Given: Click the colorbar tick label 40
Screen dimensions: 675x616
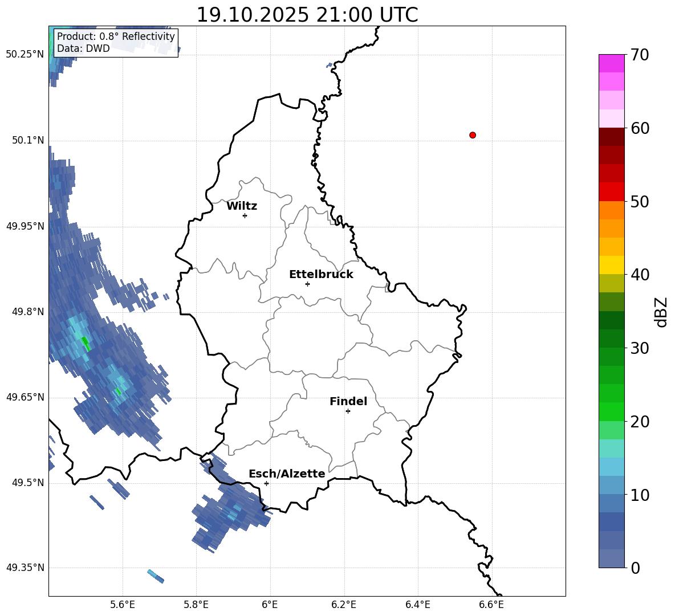Looking at the screenshot, I should pos(640,275).
